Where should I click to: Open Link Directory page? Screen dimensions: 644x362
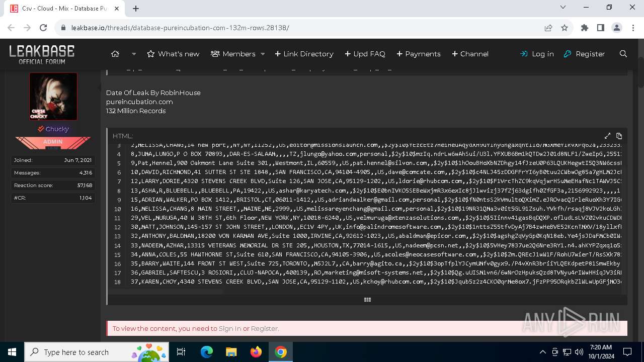(x=304, y=54)
